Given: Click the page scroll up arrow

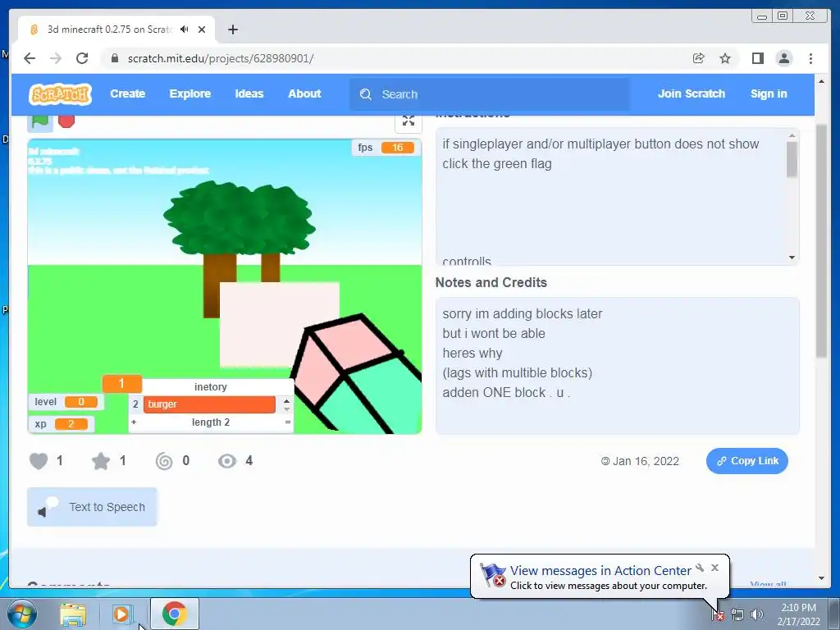Looking at the screenshot, I should click(821, 81).
